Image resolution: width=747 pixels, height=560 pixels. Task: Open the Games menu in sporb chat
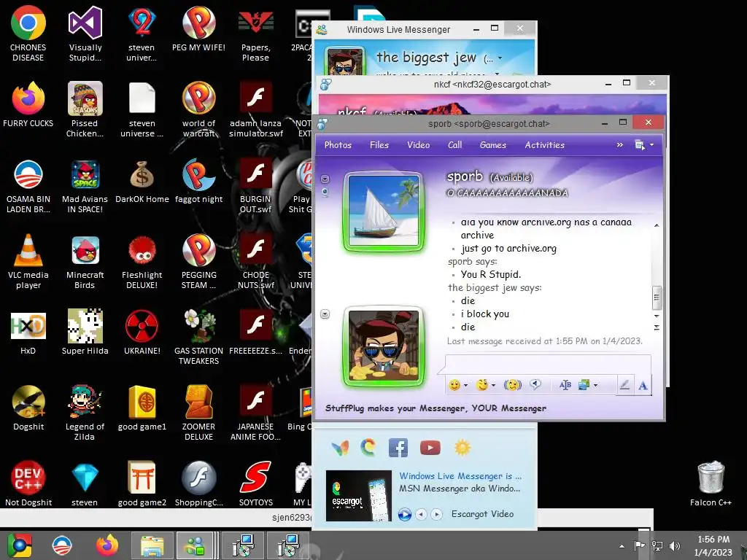pos(492,145)
